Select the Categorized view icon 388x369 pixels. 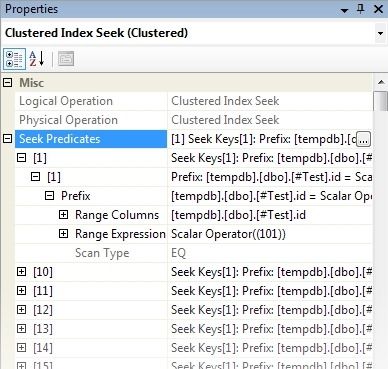(14, 59)
